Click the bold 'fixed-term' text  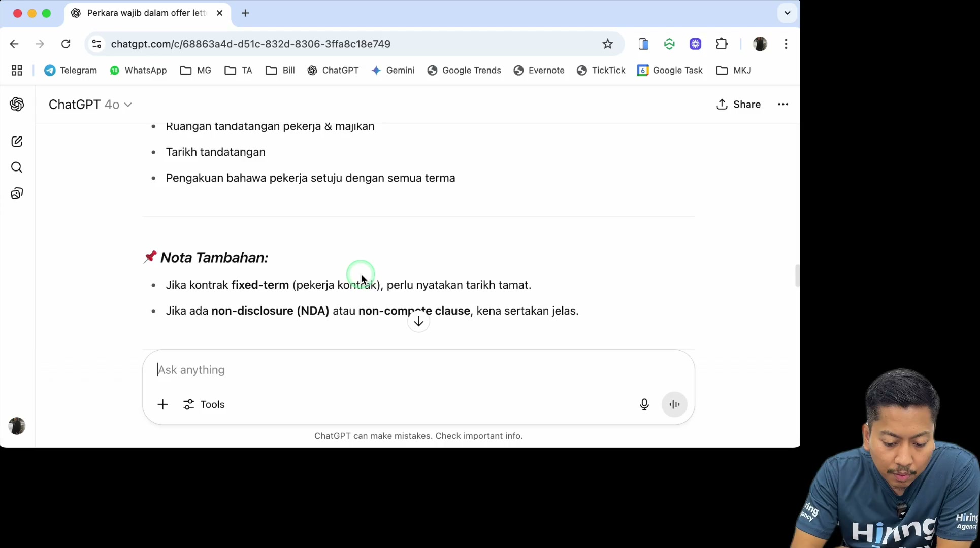(x=260, y=285)
